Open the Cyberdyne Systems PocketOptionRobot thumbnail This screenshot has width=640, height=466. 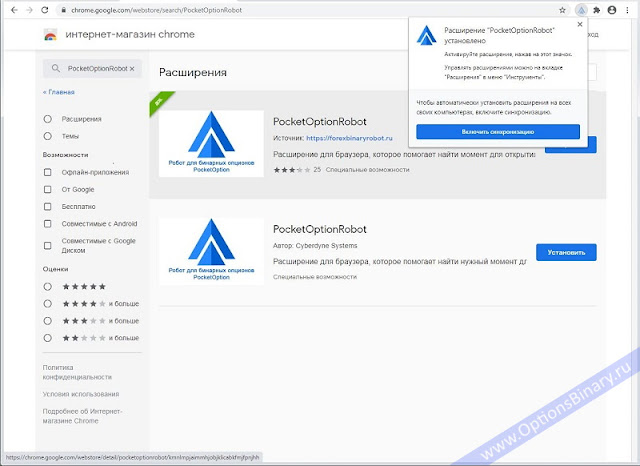(211, 251)
